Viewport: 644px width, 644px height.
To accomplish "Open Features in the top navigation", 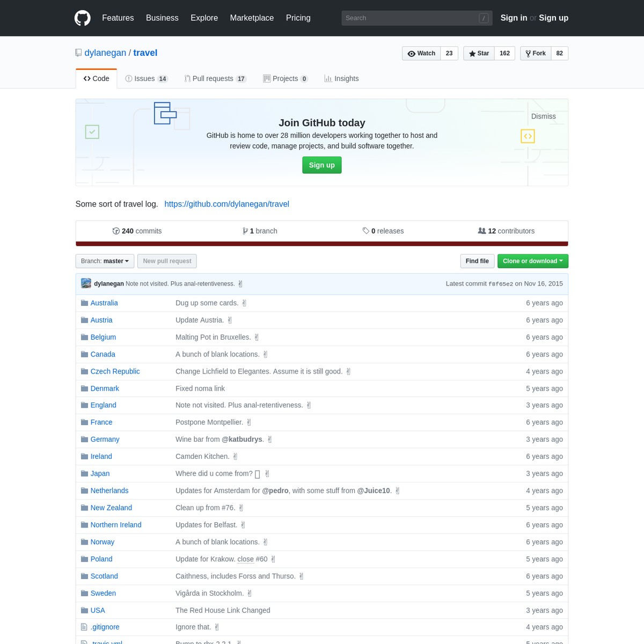I will (118, 18).
